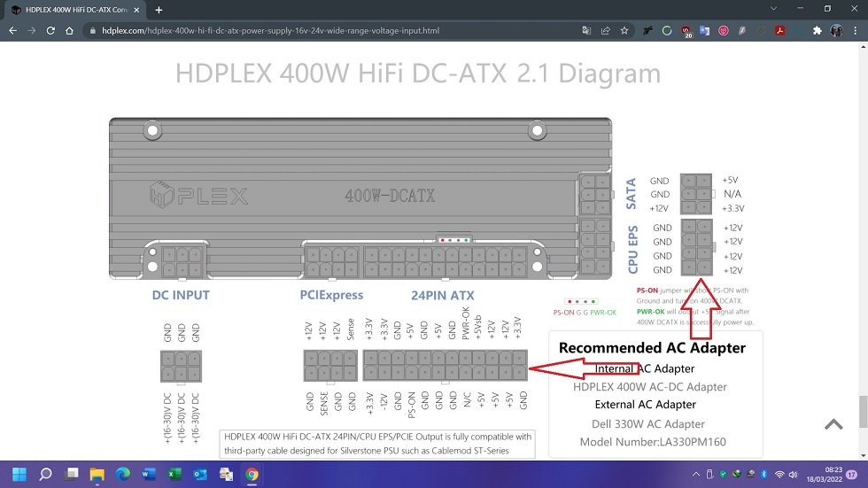Viewport: 868px width, 488px height.
Task: Open the Windows Start menu
Action: pos(19,474)
